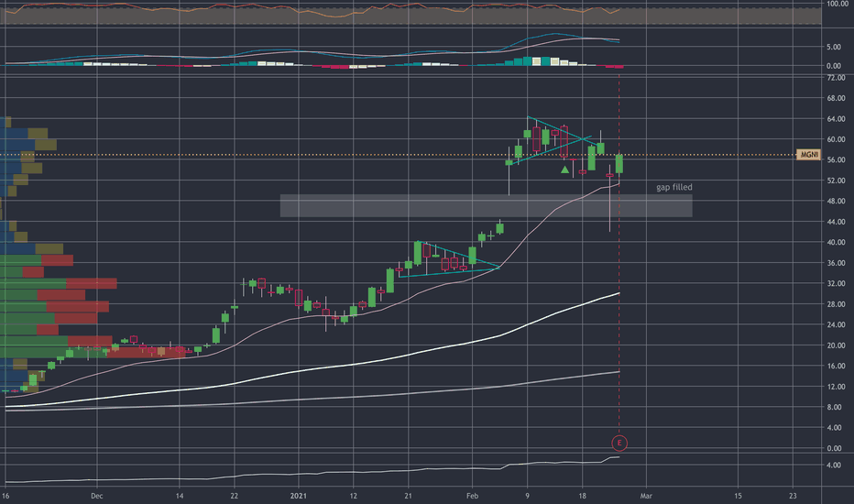The width and height of the screenshot is (854, 504).
Task: Click the 60.00 price axis label
Action: tap(836, 139)
